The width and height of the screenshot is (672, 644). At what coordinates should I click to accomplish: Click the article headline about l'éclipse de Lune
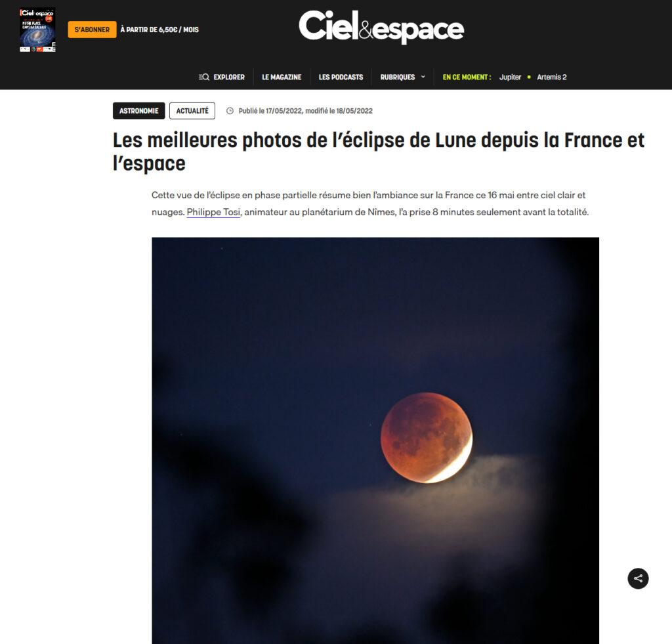379,152
